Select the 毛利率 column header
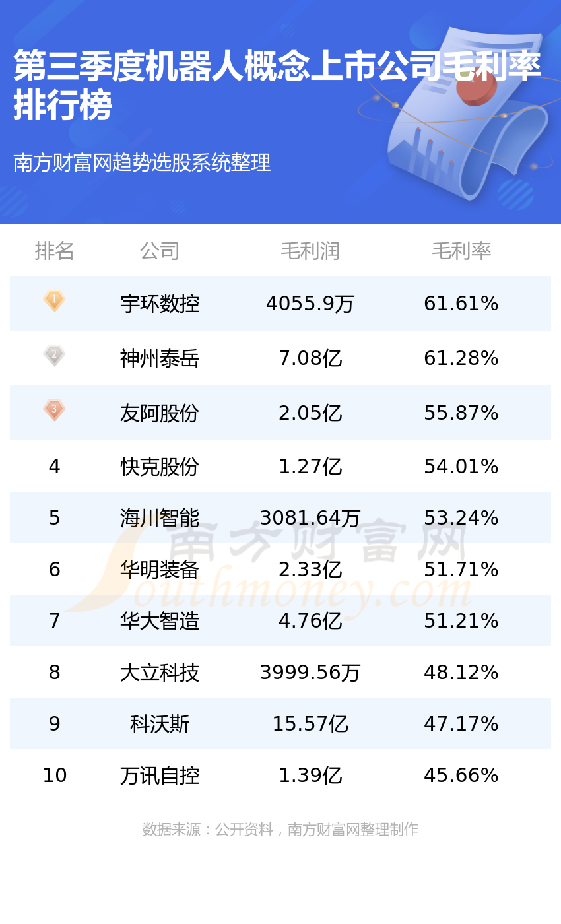Image resolution: width=561 pixels, height=924 pixels. tap(461, 251)
